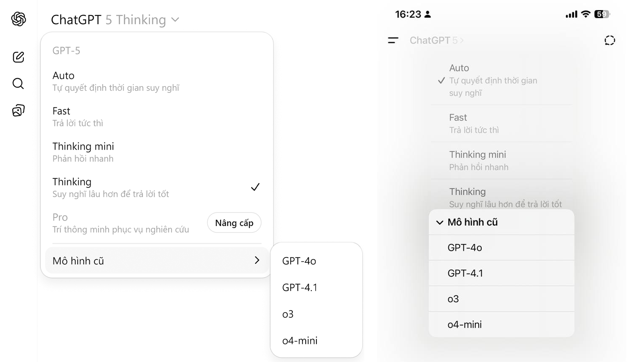Screen dimensions: 644x362
Task: Tap the temporary chat dashed circle icon
Action: (x=610, y=40)
